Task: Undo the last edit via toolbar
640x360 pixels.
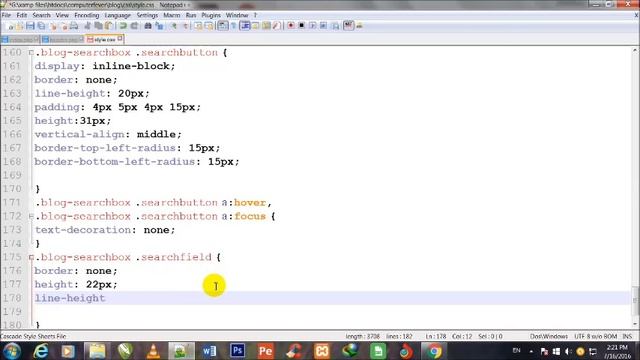Action: pyautogui.click(x=122, y=26)
